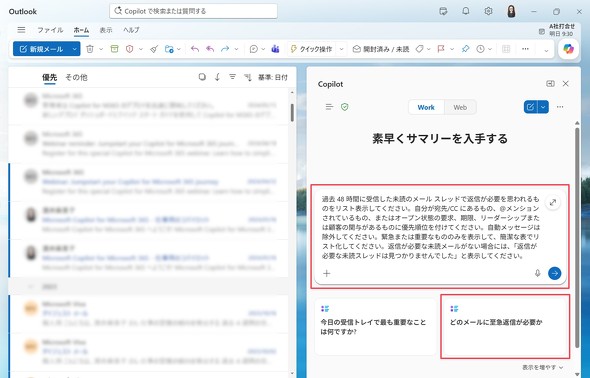
Task: Expand the 新規メール dropdown arrow
Action: click(x=75, y=49)
